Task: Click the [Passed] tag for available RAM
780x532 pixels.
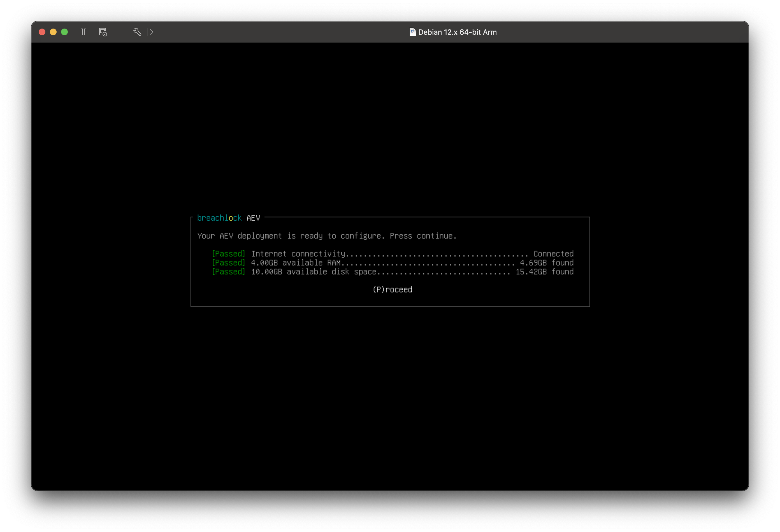Action: point(229,263)
